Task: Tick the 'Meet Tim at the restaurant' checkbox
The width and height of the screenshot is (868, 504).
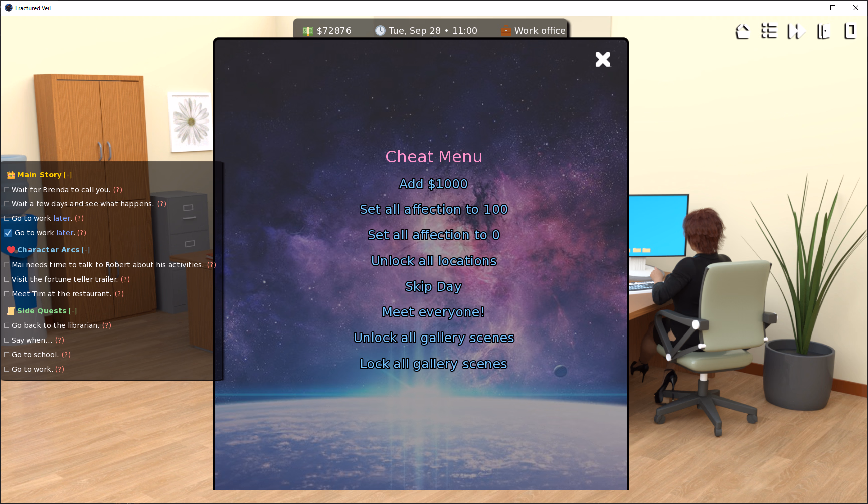Action: [7, 294]
